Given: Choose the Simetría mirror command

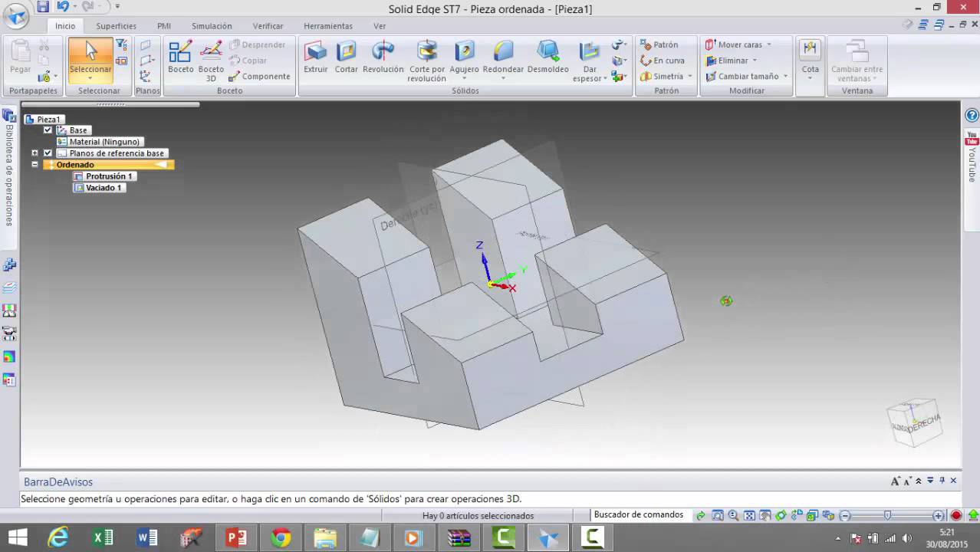Looking at the screenshot, I should (x=662, y=77).
